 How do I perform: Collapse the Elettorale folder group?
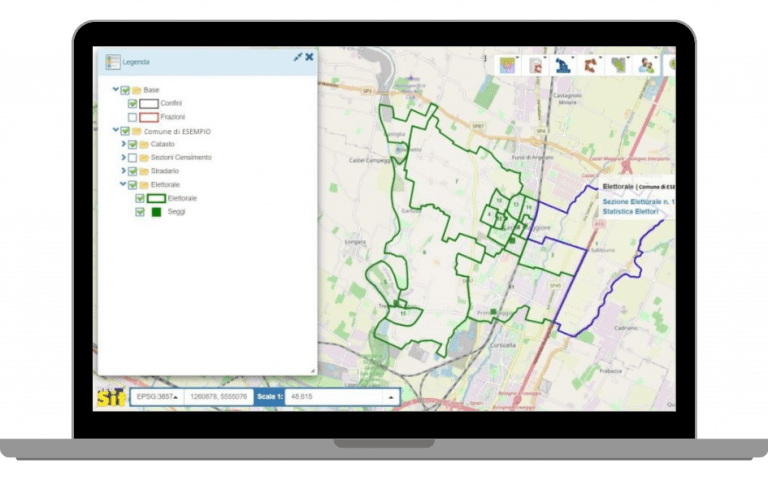pyautogui.click(x=123, y=184)
